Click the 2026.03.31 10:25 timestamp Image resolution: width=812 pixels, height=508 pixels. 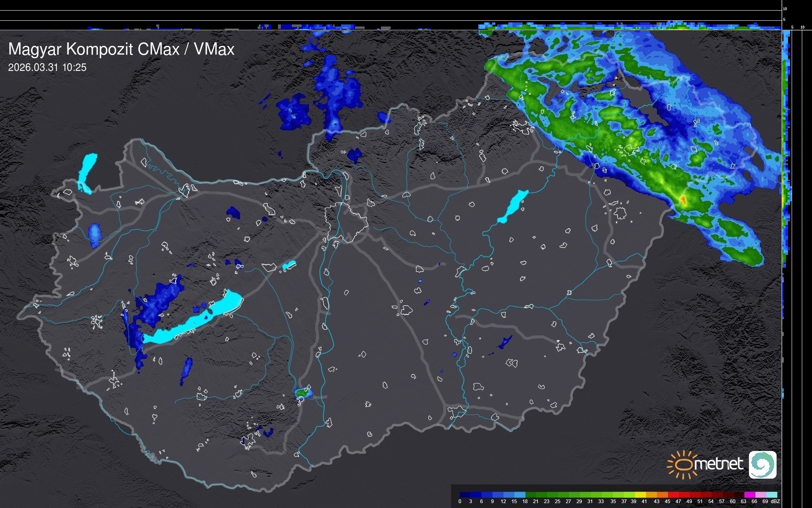tap(47, 68)
